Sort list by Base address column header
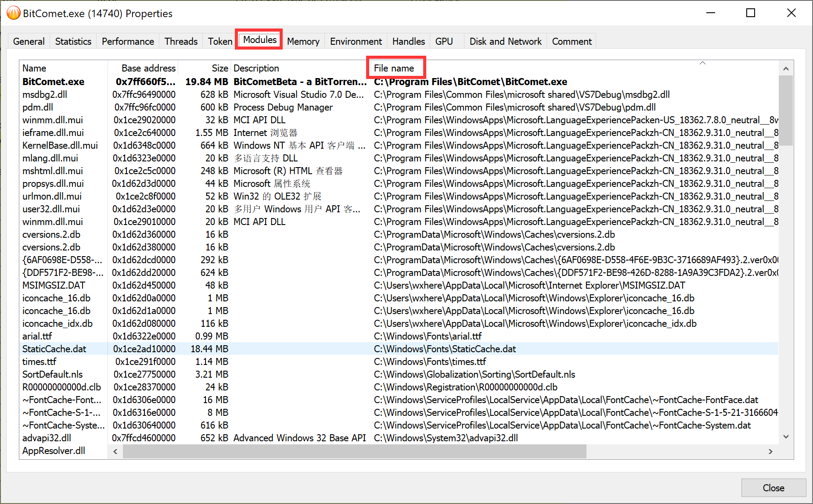Image resolution: width=813 pixels, height=504 pixels. coord(148,68)
